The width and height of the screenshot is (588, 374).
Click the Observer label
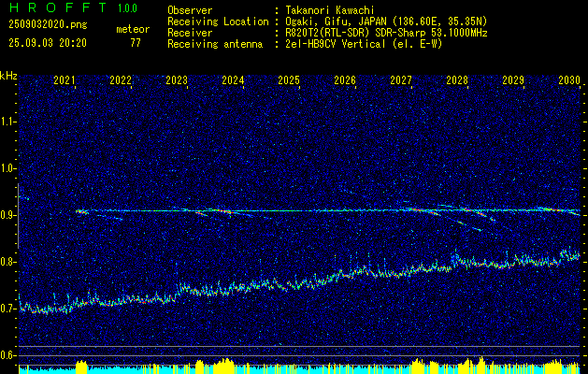click(190, 10)
